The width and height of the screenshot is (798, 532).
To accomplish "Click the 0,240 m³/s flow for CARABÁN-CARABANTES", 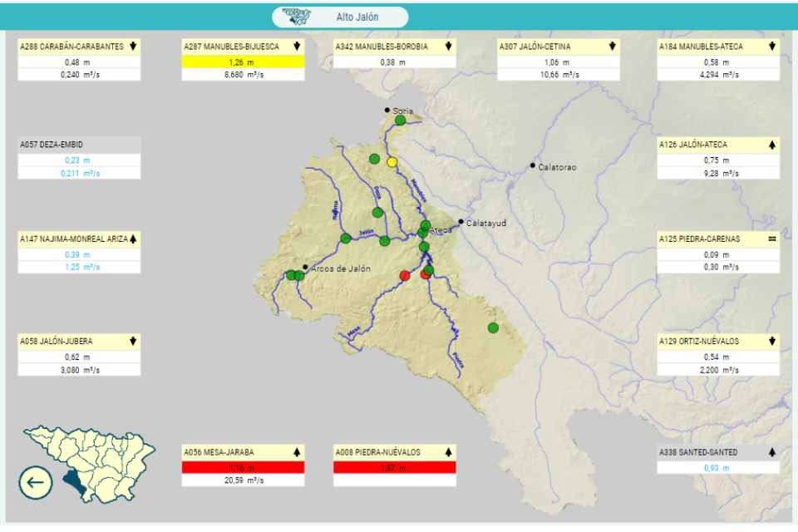I will (80, 75).
